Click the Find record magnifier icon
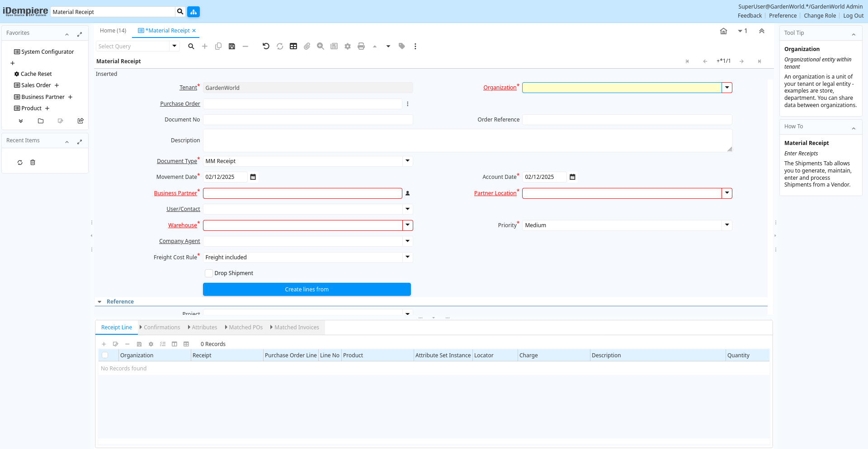This screenshot has width=868, height=449. coord(191,46)
